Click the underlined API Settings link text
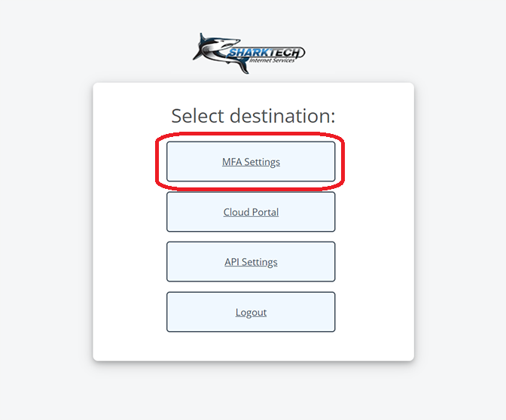The height and width of the screenshot is (420, 506). click(x=251, y=262)
